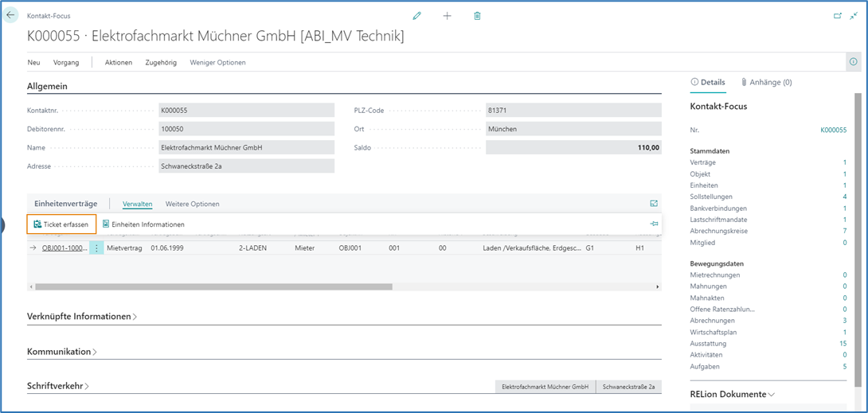Expand the Einheitenverträge section icon
Image resolution: width=868 pixels, height=413 pixels.
coord(654,204)
